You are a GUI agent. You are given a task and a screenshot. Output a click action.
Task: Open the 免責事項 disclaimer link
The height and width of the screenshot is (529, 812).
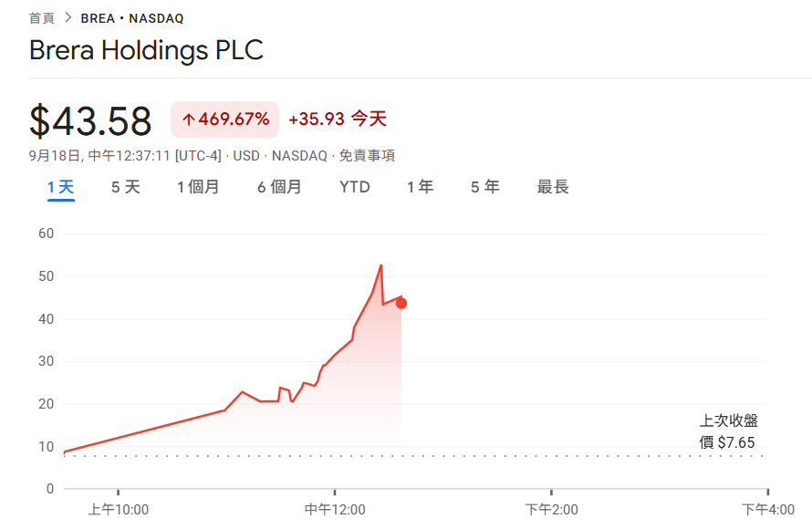tap(367, 156)
